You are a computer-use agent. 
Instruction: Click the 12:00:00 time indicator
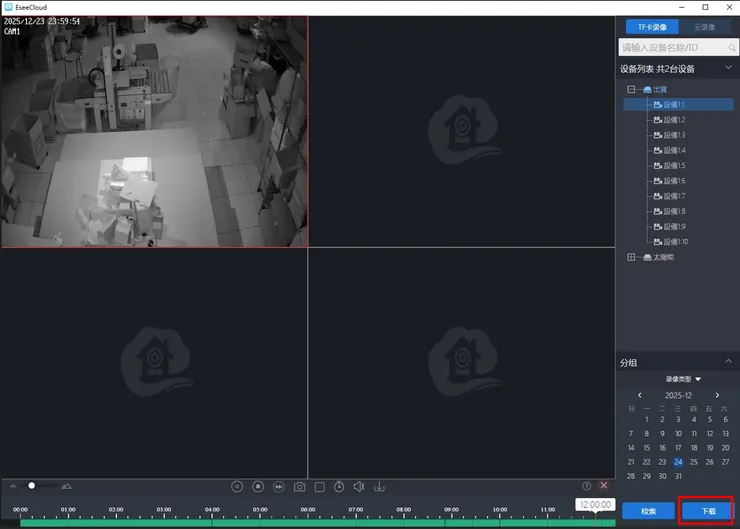pos(595,504)
